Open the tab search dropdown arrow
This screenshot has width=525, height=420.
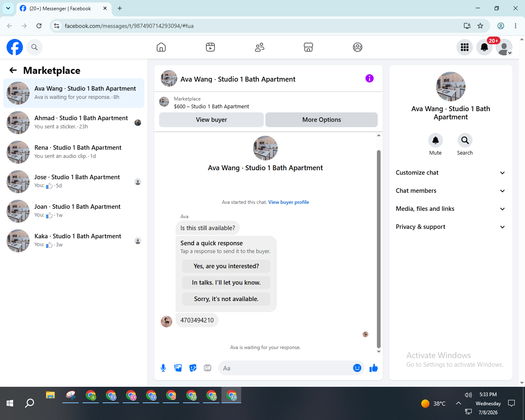pos(8,8)
